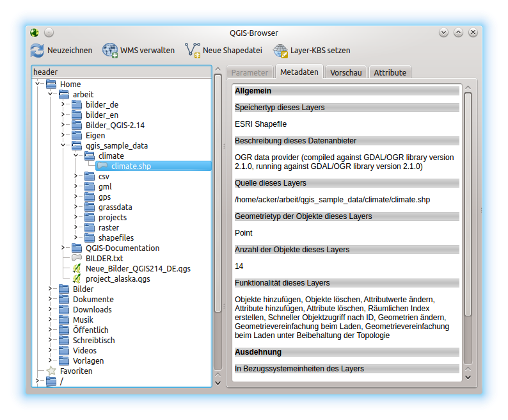
Task: Click the Layer-KBS setzen icon
Action: tap(280, 50)
